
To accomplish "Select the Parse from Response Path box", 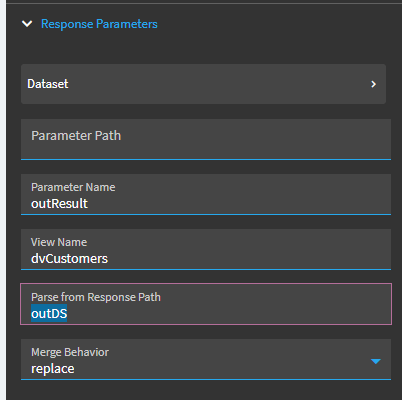I will (206, 304).
